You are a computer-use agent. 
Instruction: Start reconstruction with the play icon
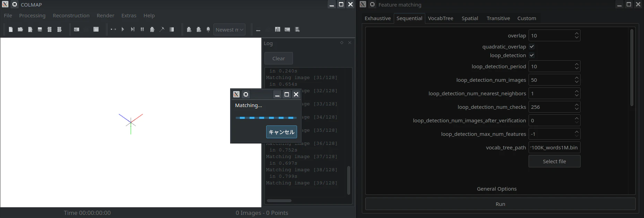tap(123, 29)
